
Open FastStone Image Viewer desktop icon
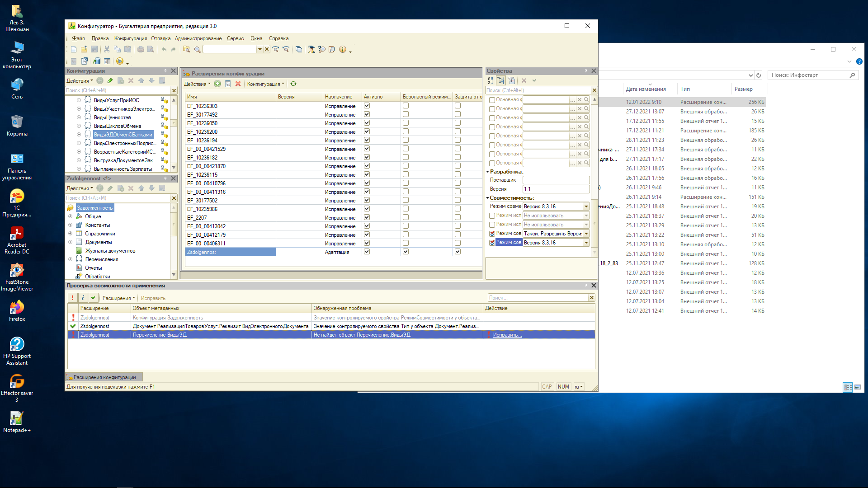[x=17, y=277]
